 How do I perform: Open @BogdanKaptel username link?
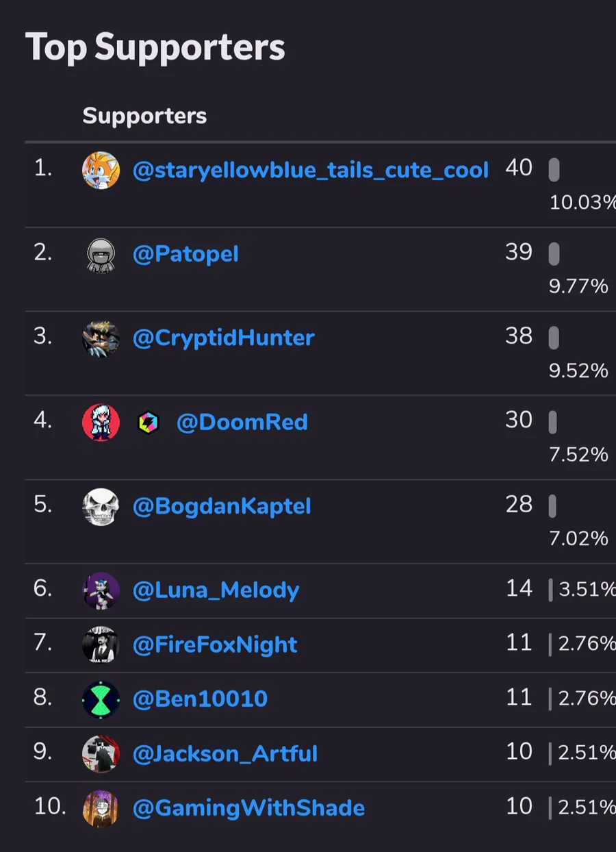222,507
